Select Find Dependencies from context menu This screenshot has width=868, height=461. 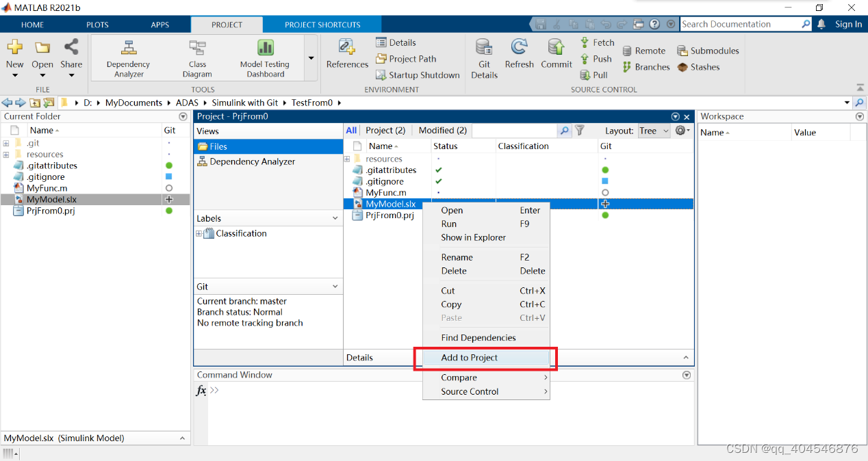point(486,338)
